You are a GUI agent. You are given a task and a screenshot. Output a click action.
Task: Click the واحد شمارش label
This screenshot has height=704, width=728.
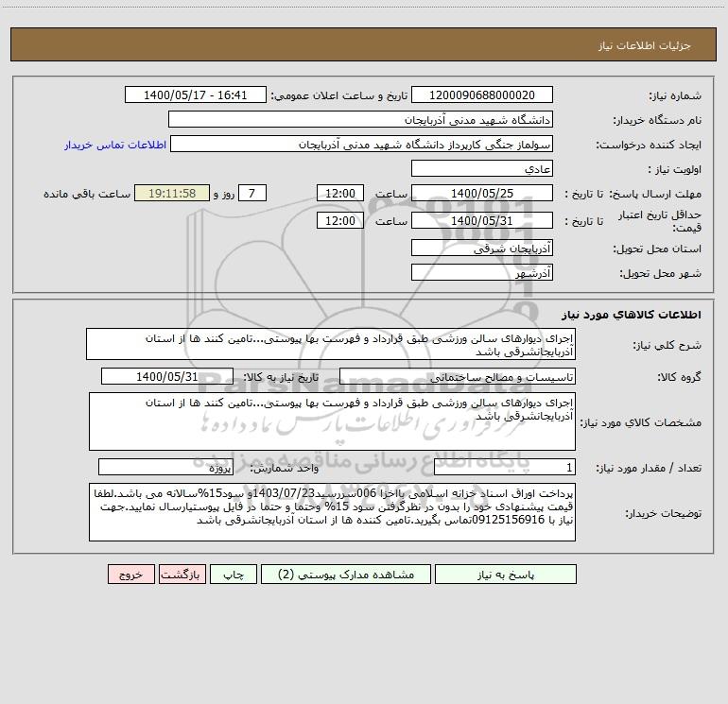click(285, 469)
